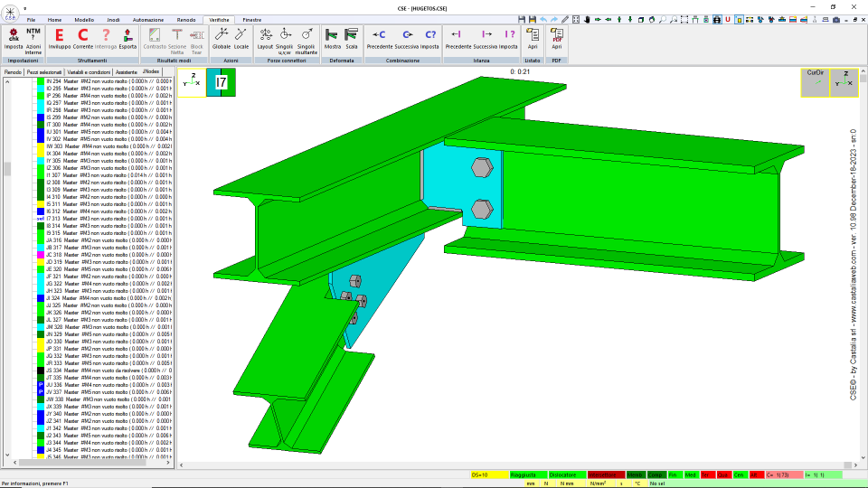Click the Riaggiusta status button
Viewport: 868px width, 488px height.
point(528,474)
